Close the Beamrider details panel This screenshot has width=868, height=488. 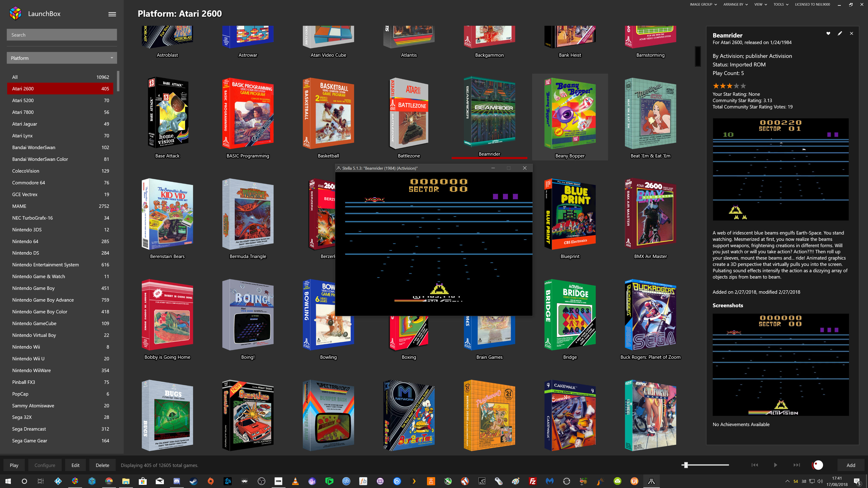[x=851, y=33]
